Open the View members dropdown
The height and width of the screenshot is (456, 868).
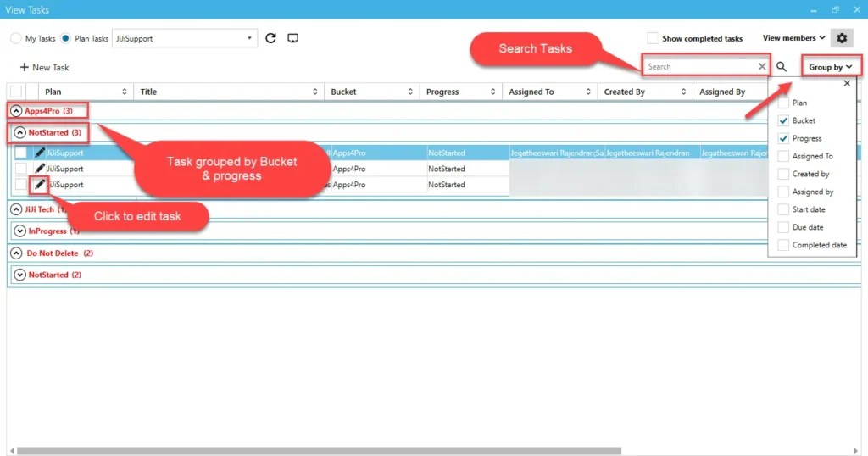click(793, 38)
